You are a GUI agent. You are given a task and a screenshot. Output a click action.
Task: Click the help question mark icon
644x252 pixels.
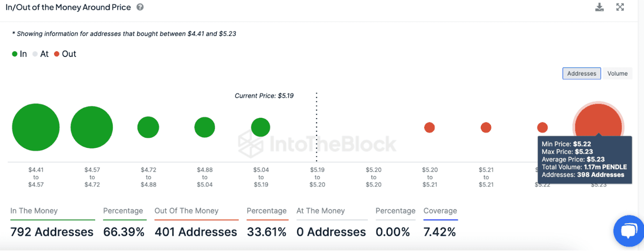140,7
